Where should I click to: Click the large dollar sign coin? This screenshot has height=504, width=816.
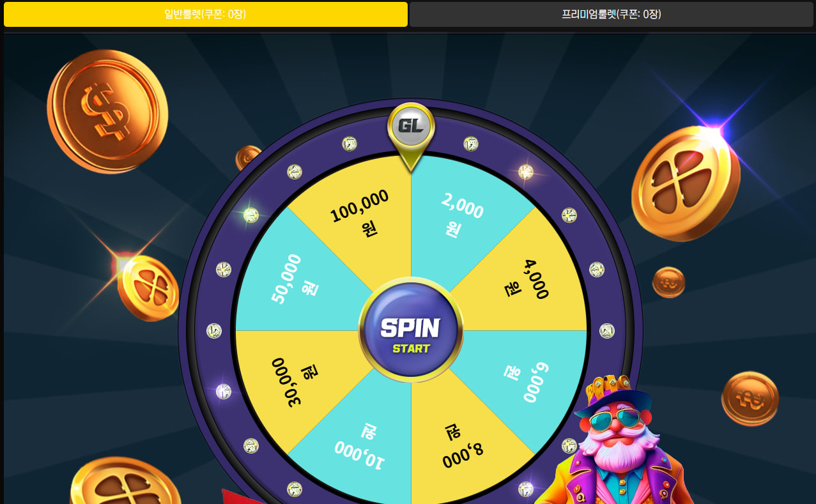(107, 111)
